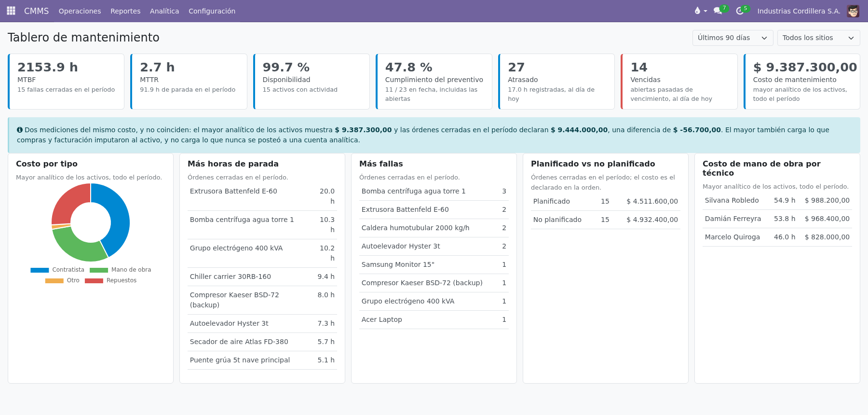Image resolution: width=868 pixels, height=415 pixels.
Task: Click the user avatar picture
Action: click(x=853, y=11)
